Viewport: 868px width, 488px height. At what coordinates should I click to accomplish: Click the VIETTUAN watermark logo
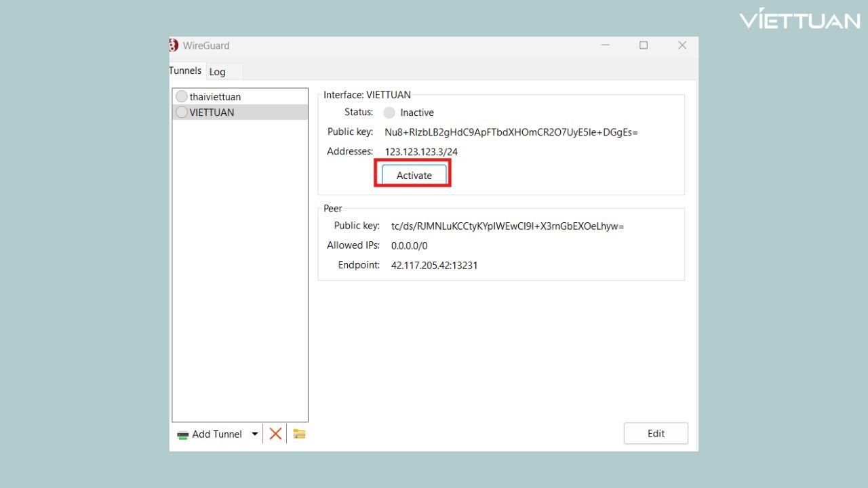pyautogui.click(x=800, y=20)
